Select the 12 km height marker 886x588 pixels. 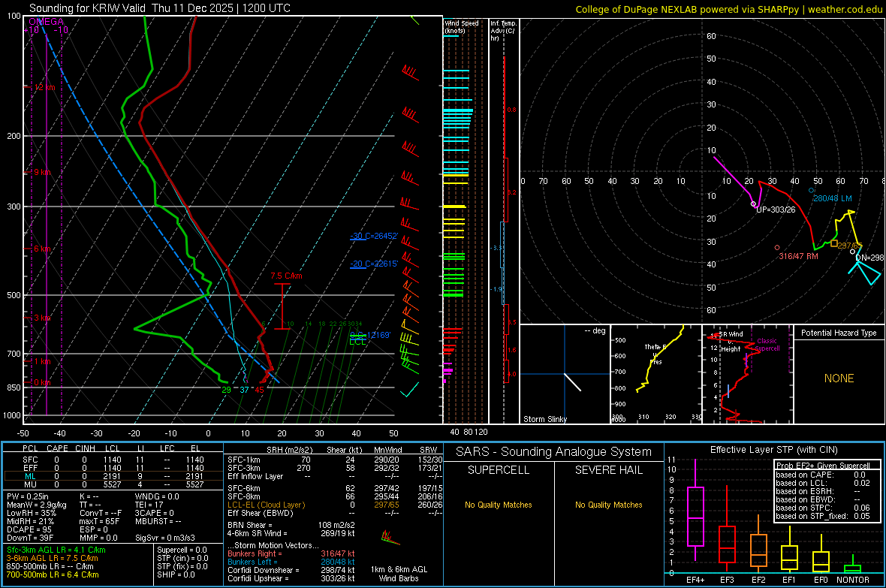coord(44,88)
